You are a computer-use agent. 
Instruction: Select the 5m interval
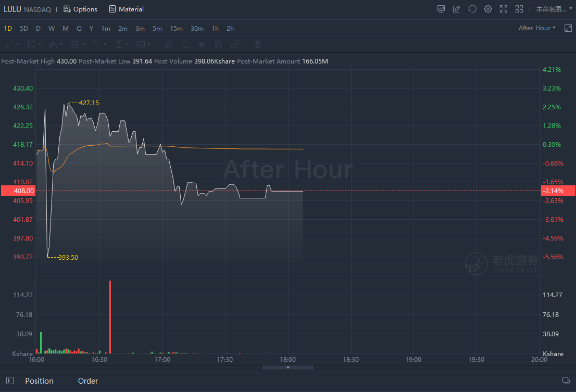[157, 28]
